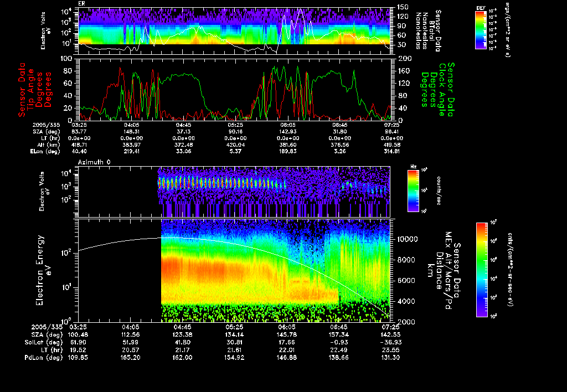Viewport: 567px width, 392px height.
Task: Select the 'ER' panel title
Action: point(82,4)
